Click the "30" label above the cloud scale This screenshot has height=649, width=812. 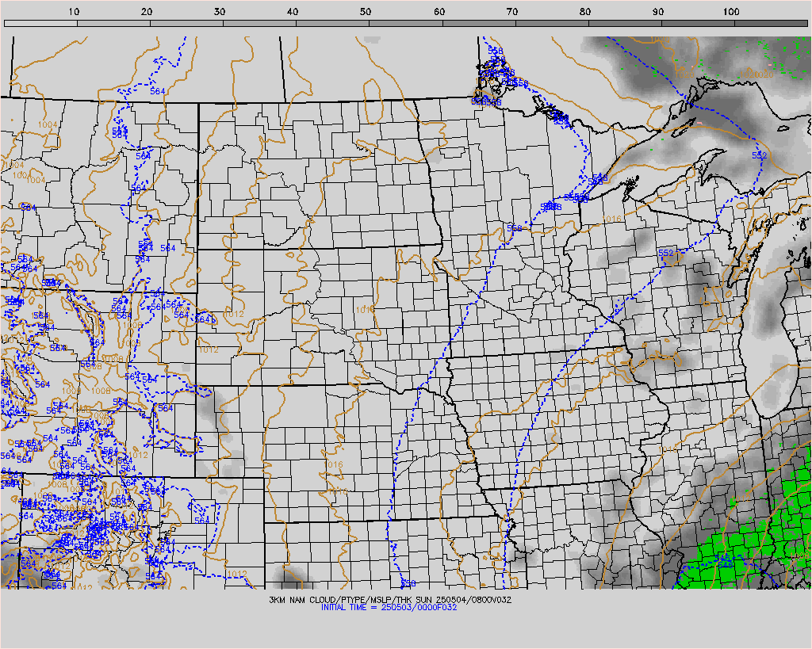[220, 11]
